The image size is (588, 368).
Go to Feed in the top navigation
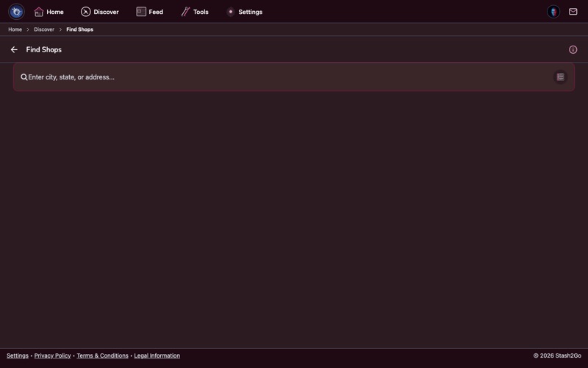click(149, 12)
